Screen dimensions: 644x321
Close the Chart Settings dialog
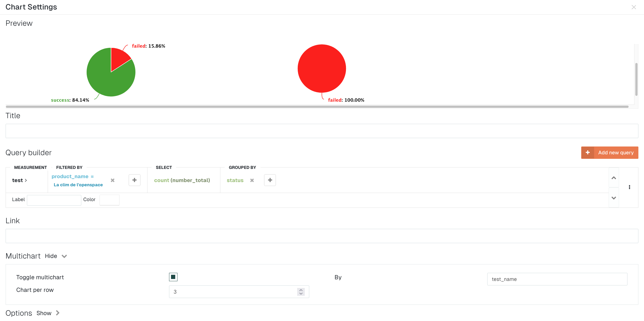[634, 7]
